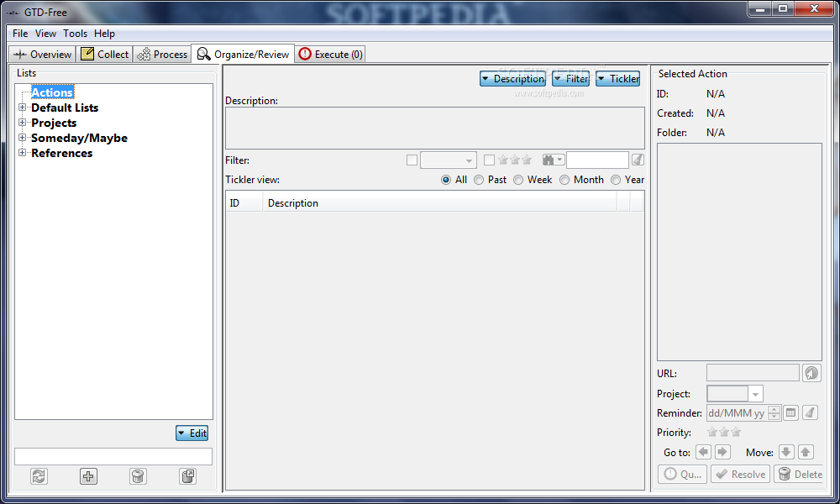Click the broom icon beside filter search box
The height and width of the screenshot is (504, 840).
tap(638, 160)
